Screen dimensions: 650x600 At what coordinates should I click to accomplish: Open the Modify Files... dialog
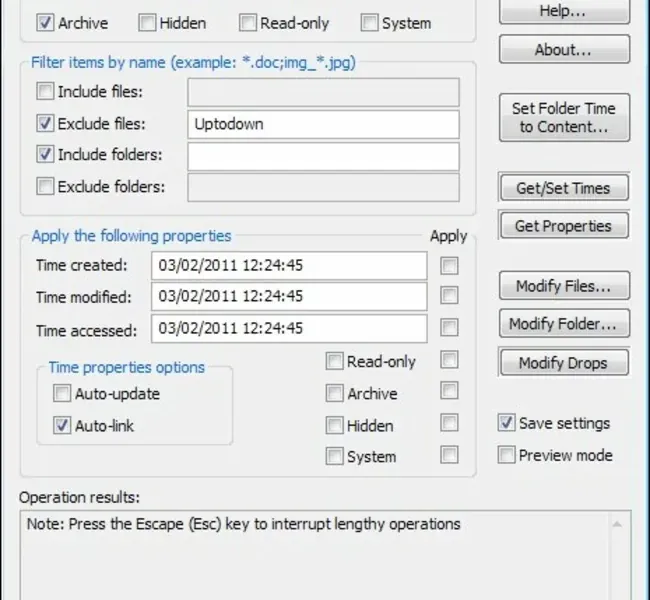pos(564,286)
